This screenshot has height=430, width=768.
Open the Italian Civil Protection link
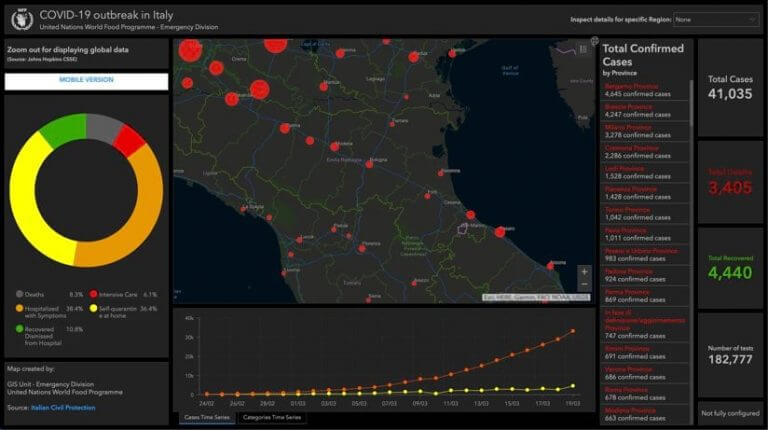point(63,407)
